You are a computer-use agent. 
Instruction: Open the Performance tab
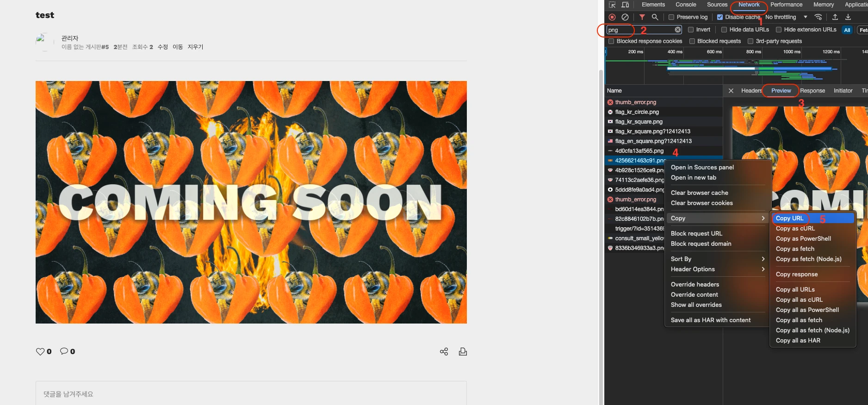(x=787, y=5)
